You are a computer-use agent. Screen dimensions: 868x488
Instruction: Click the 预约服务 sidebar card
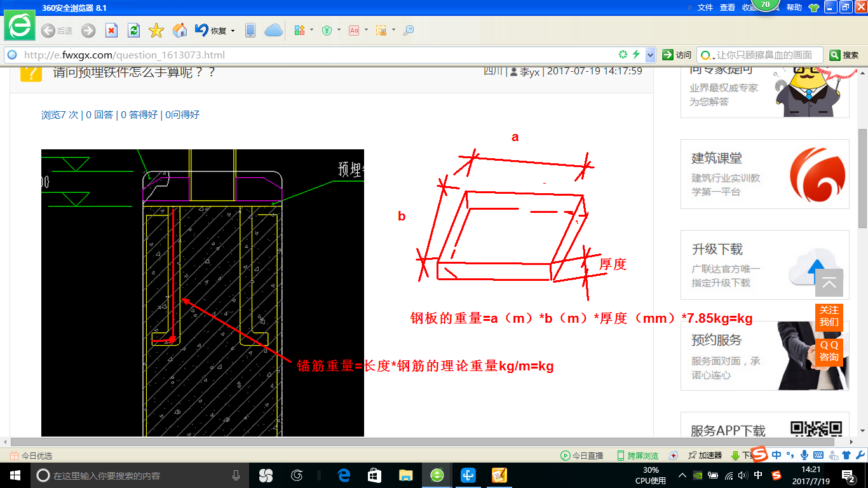pos(765,356)
